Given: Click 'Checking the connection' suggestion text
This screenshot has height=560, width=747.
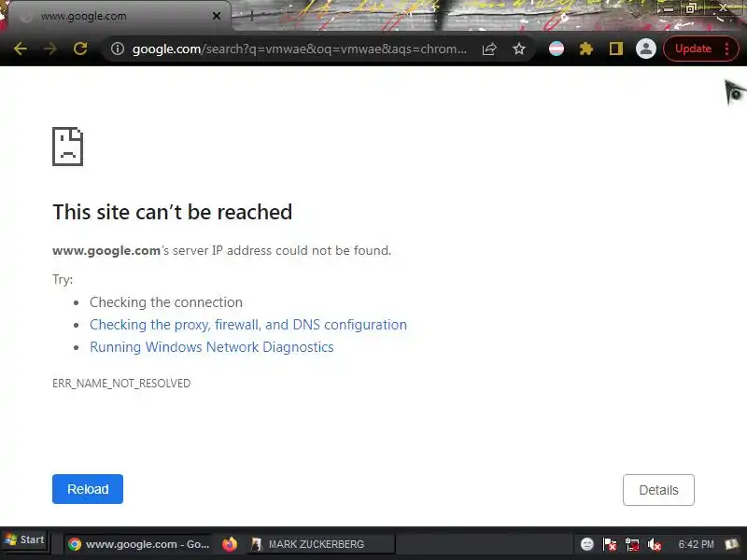Looking at the screenshot, I should [166, 302].
